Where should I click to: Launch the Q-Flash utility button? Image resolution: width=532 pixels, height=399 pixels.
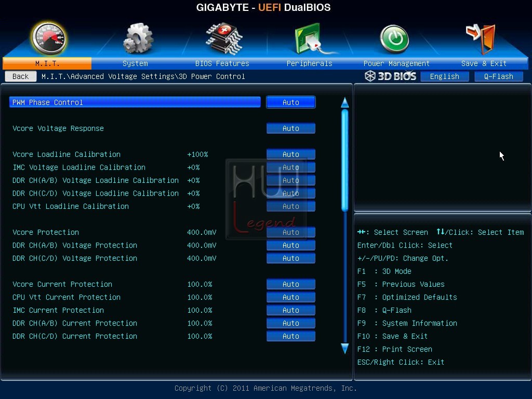tap(498, 76)
